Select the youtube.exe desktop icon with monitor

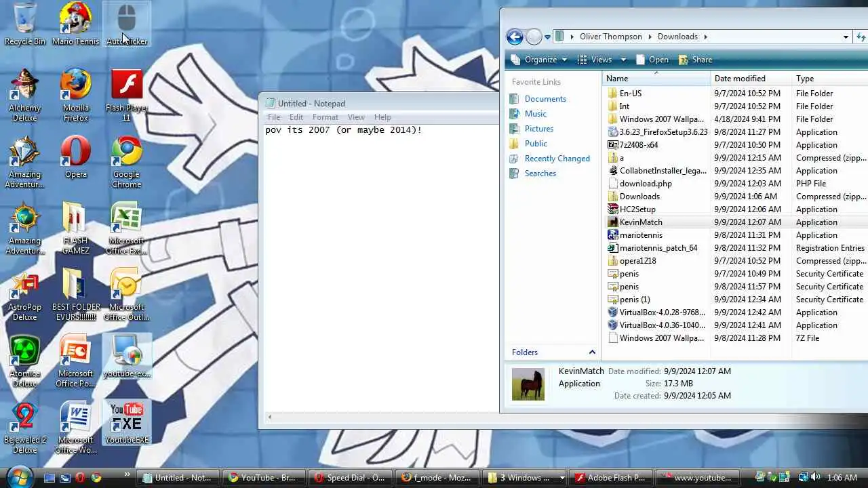click(127, 357)
